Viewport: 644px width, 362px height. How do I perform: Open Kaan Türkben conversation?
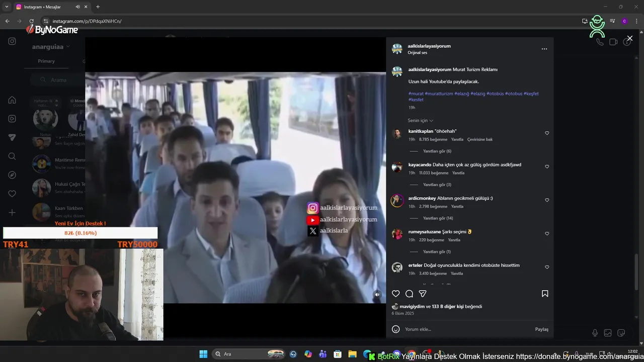[58, 212]
